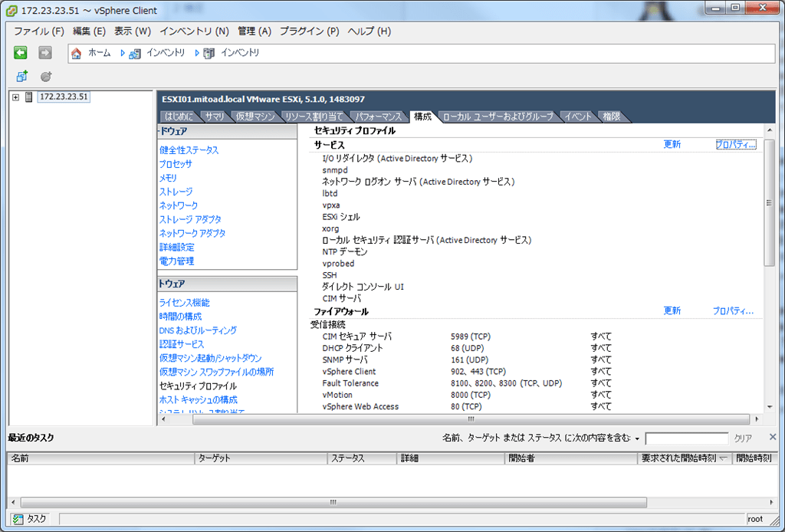Click 更新 link for サービス section
Viewport: 785px width, 532px height.
[672, 144]
